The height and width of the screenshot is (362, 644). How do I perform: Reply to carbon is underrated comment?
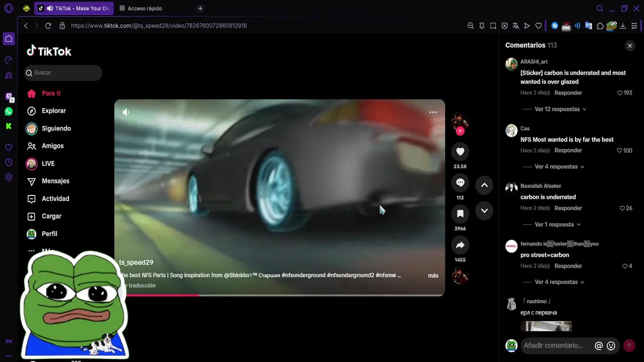[568, 208]
